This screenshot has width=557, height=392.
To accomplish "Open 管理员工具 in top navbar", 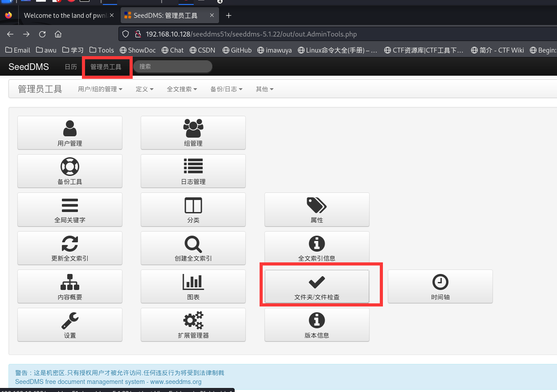I will coord(106,67).
